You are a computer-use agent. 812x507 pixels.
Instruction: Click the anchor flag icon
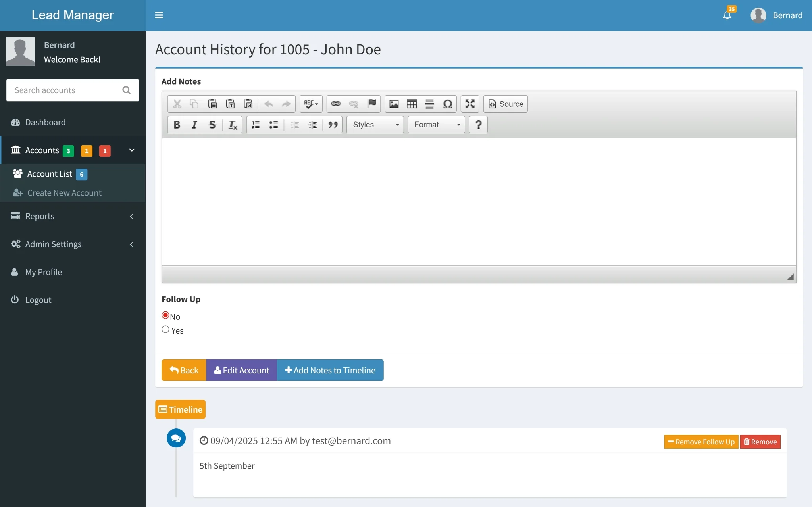pyautogui.click(x=371, y=104)
